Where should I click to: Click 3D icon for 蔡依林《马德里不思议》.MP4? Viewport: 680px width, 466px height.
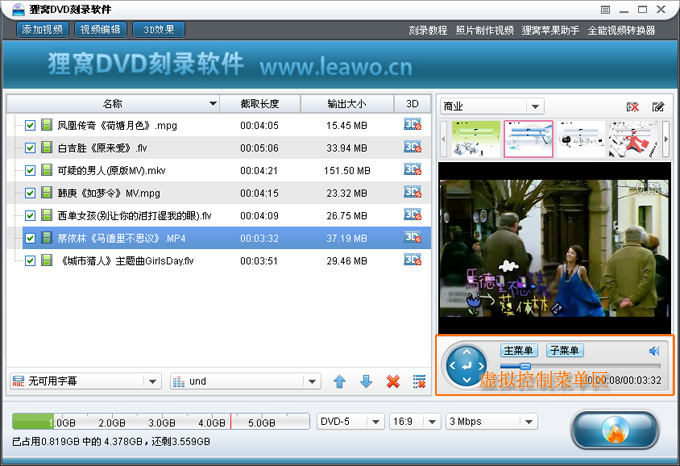(412, 238)
